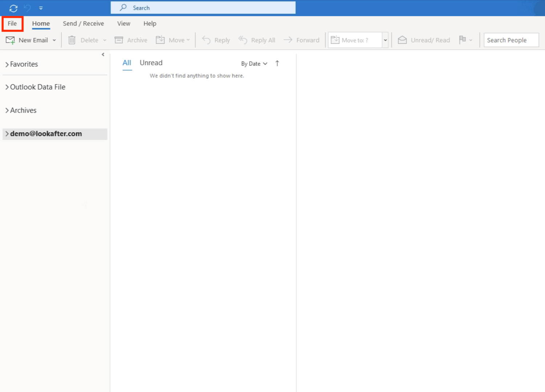Open the Customize Quick Access Toolbar arrow
The width and height of the screenshot is (545, 392).
tap(41, 8)
